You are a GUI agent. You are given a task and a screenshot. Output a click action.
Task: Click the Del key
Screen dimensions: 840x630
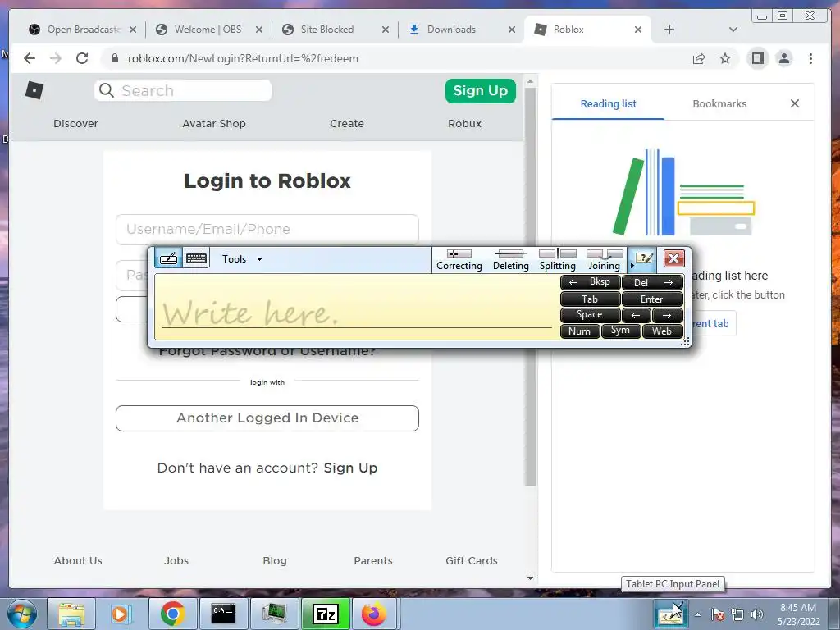[x=652, y=282]
